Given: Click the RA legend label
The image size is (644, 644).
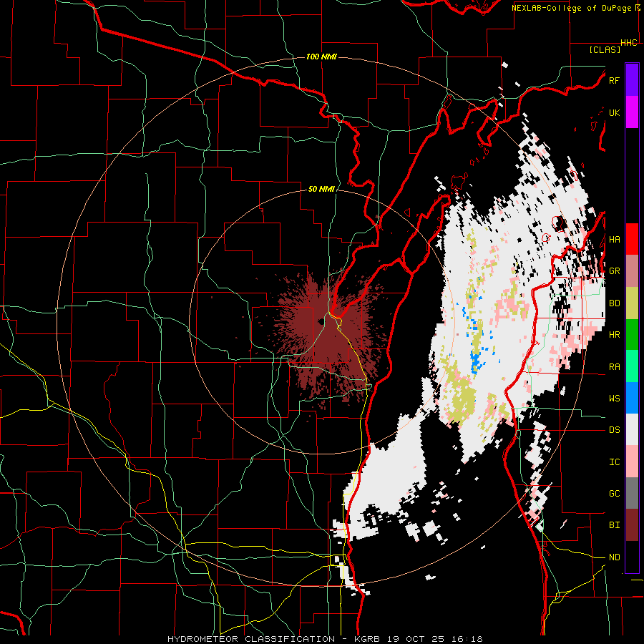Looking at the screenshot, I should tap(614, 367).
